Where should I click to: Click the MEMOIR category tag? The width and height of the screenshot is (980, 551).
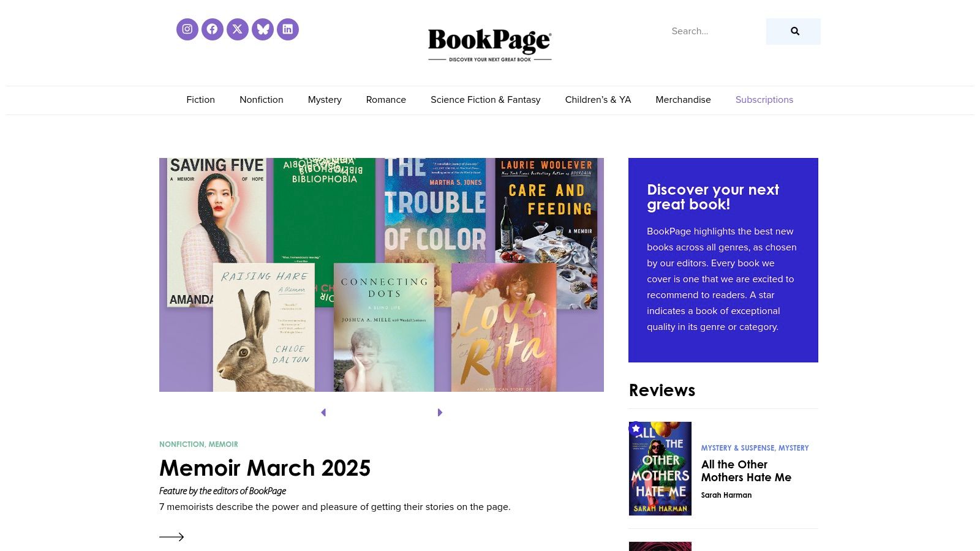tap(223, 444)
